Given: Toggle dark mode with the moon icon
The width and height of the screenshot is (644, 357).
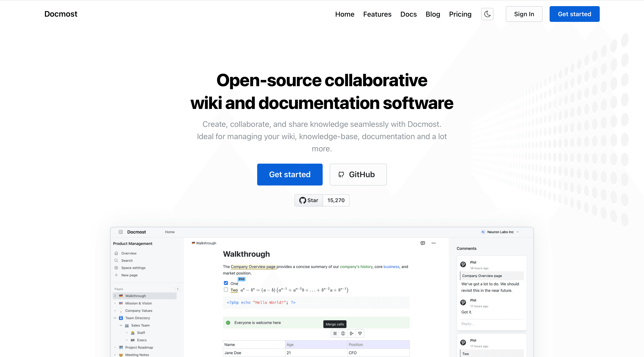Looking at the screenshot, I should pos(487,14).
